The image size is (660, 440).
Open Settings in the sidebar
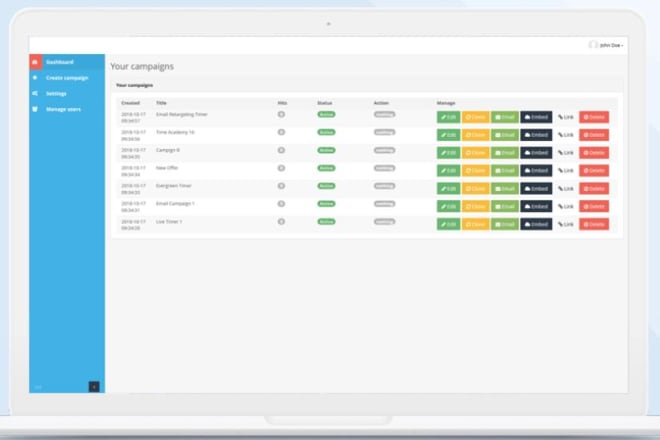coord(67,93)
